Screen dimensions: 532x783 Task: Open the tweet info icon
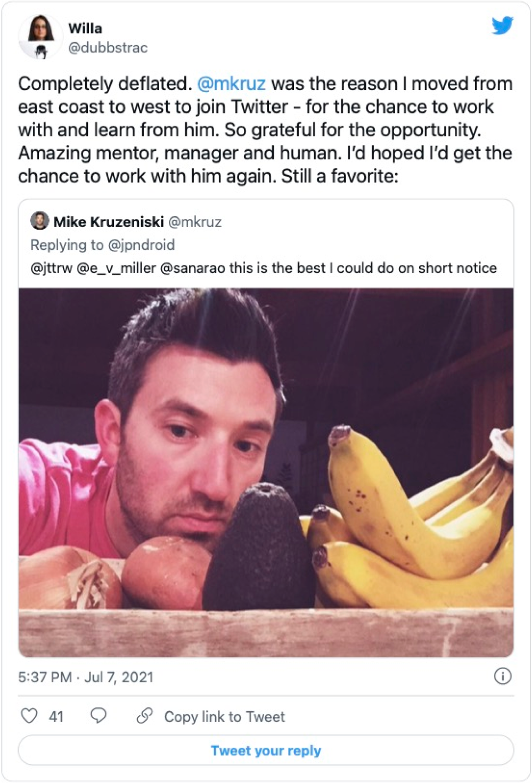[503, 676]
